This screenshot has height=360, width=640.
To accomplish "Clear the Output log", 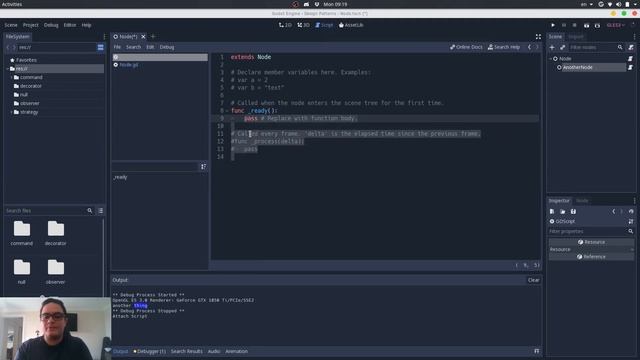I will [x=533, y=280].
